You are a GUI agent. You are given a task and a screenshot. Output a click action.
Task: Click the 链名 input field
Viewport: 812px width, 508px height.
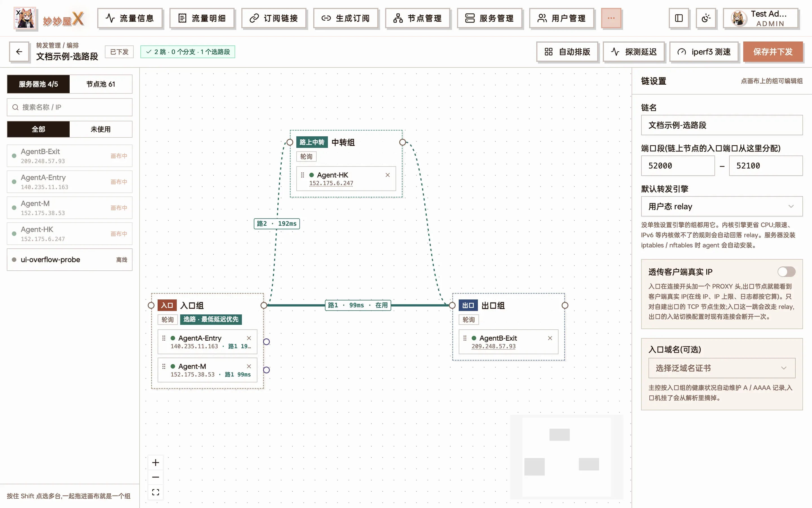coord(722,125)
